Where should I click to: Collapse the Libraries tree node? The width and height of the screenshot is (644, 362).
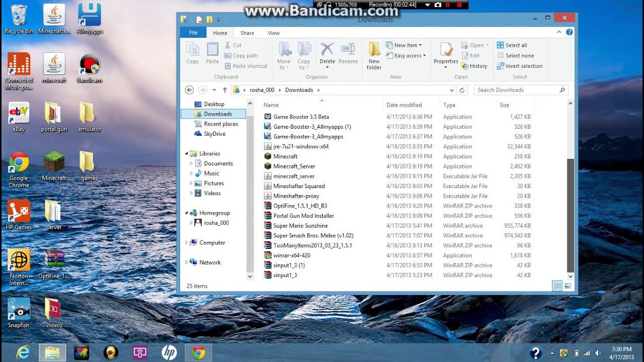pos(187,154)
